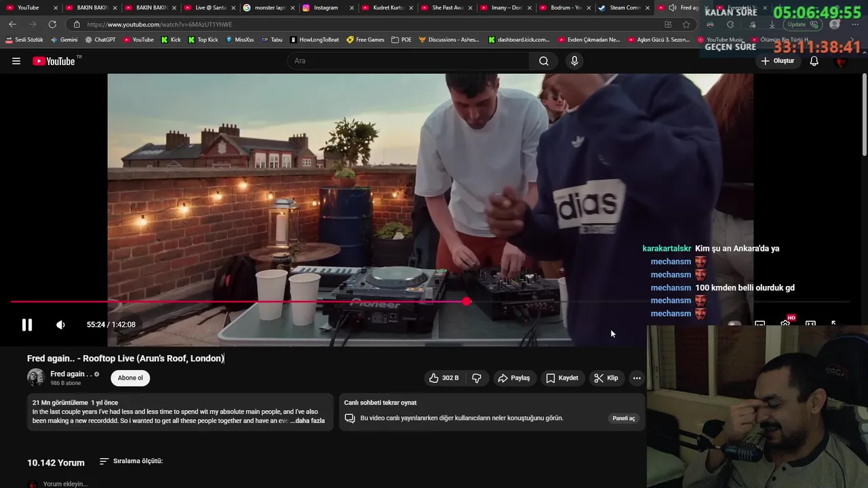
Task: Open the Oluştur create button
Action: pos(778,61)
